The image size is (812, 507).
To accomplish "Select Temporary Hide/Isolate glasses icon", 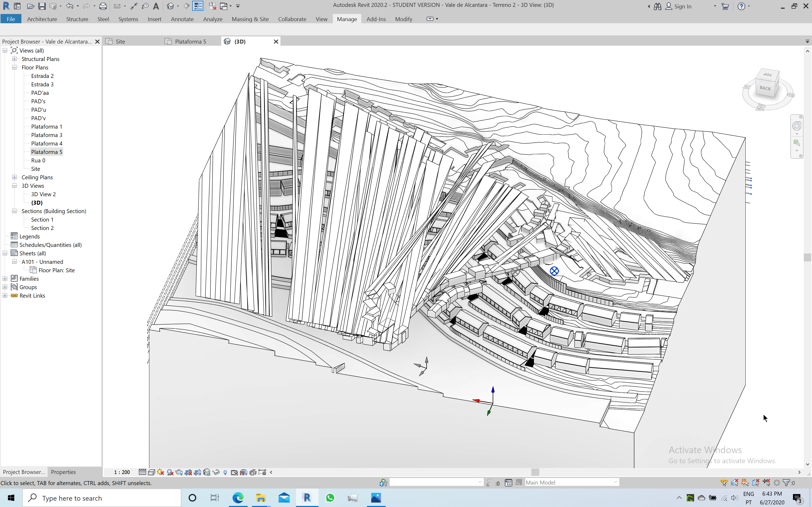I will click(x=216, y=472).
